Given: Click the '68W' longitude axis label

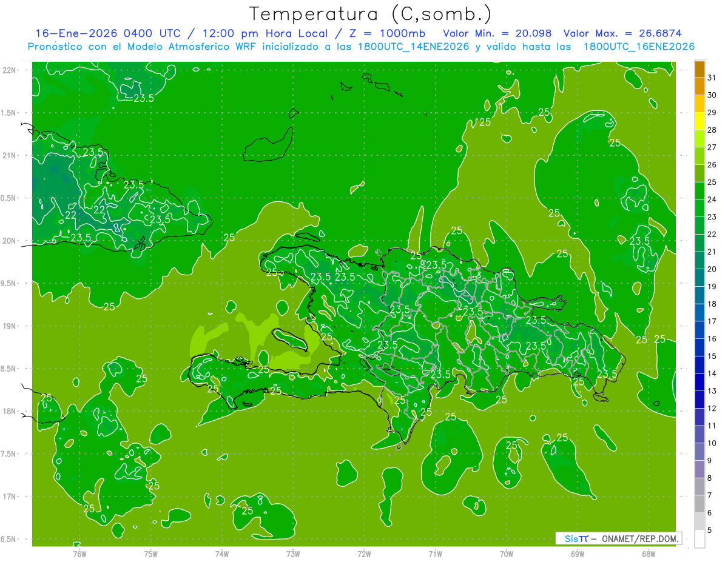Looking at the screenshot, I should click(x=649, y=554).
